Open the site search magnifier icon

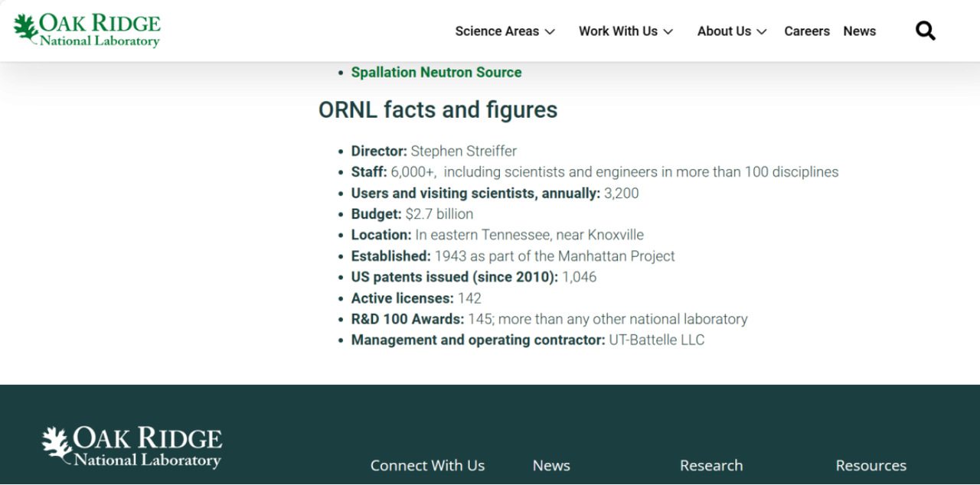click(926, 31)
